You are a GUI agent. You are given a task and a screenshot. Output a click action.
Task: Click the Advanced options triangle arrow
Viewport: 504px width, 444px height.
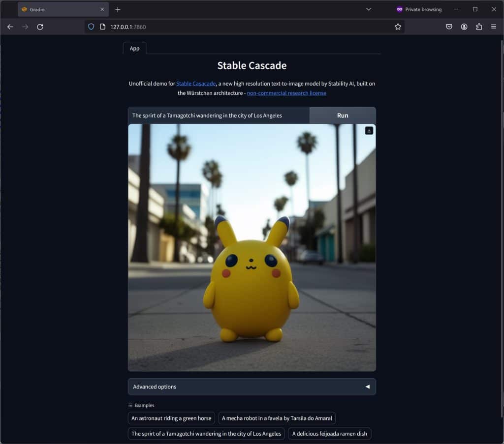(368, 387)
